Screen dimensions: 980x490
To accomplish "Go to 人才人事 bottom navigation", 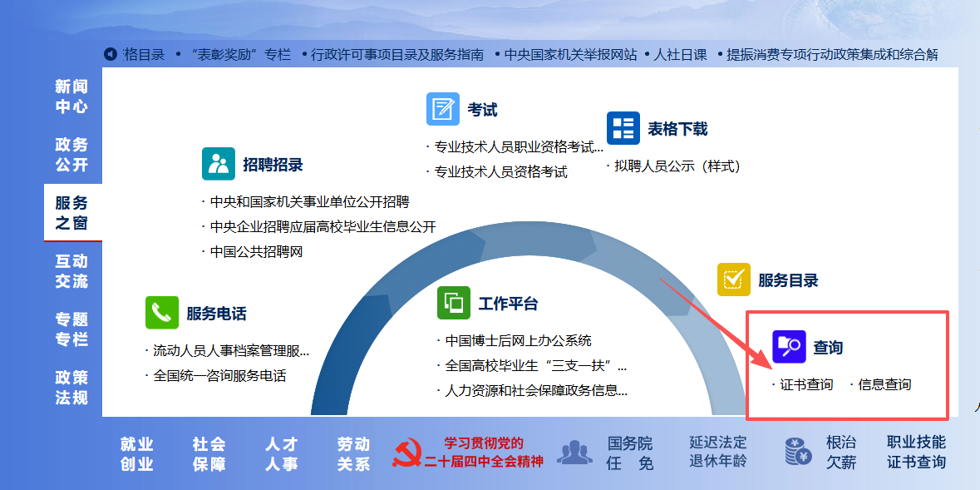I will tap(281, 453).
